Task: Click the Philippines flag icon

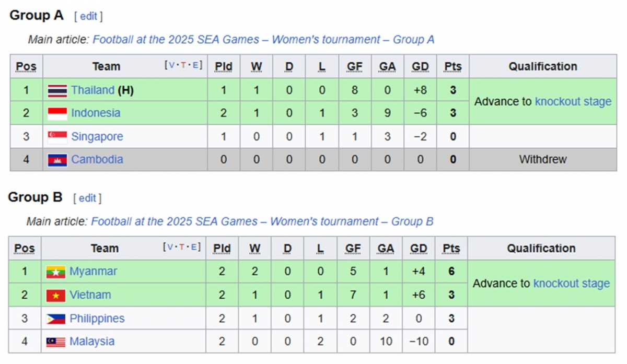Action: [56, 319]
